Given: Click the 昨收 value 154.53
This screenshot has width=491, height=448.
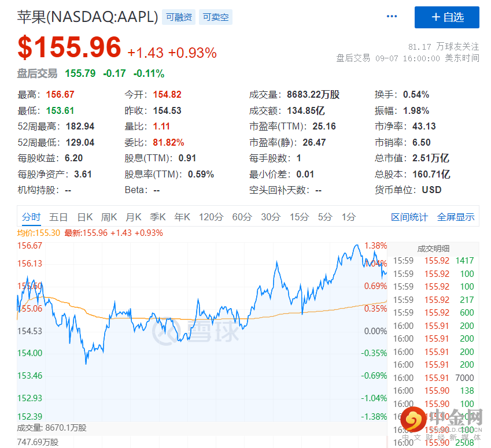Looking at the screenshot, I should click(167, 110).
